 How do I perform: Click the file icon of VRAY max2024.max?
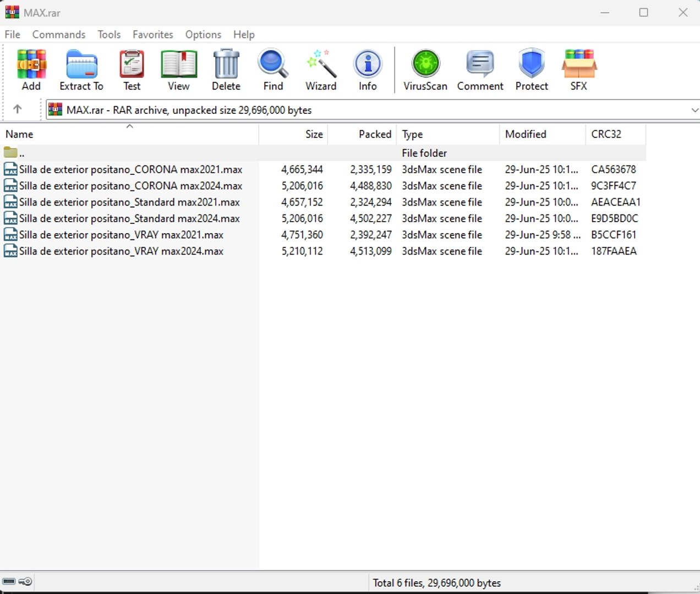pyautogui.click(x=10, y=251)
